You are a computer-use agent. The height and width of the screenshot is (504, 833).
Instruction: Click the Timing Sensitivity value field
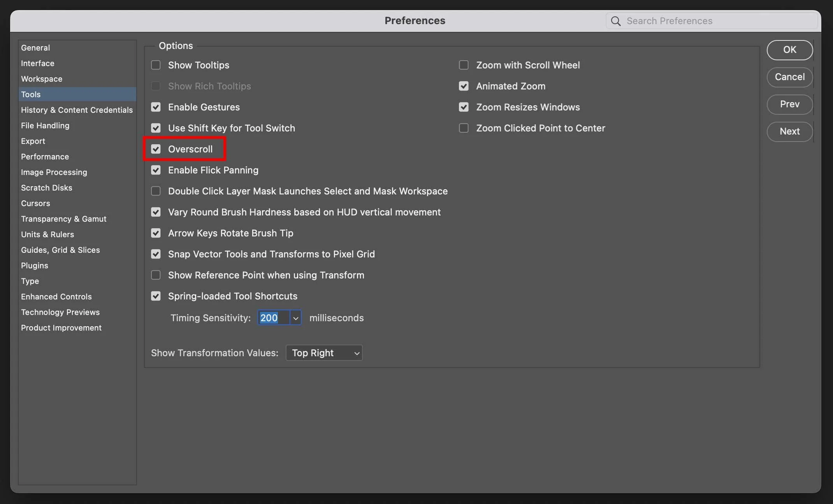pos(274,318)
